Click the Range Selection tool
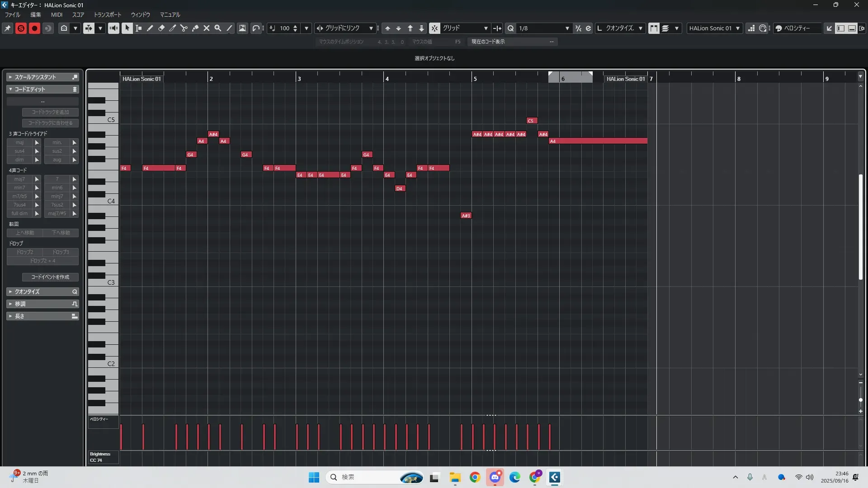The height and width of the screenshot is (488, 868). pyautogui.click(x=138, y=28)
